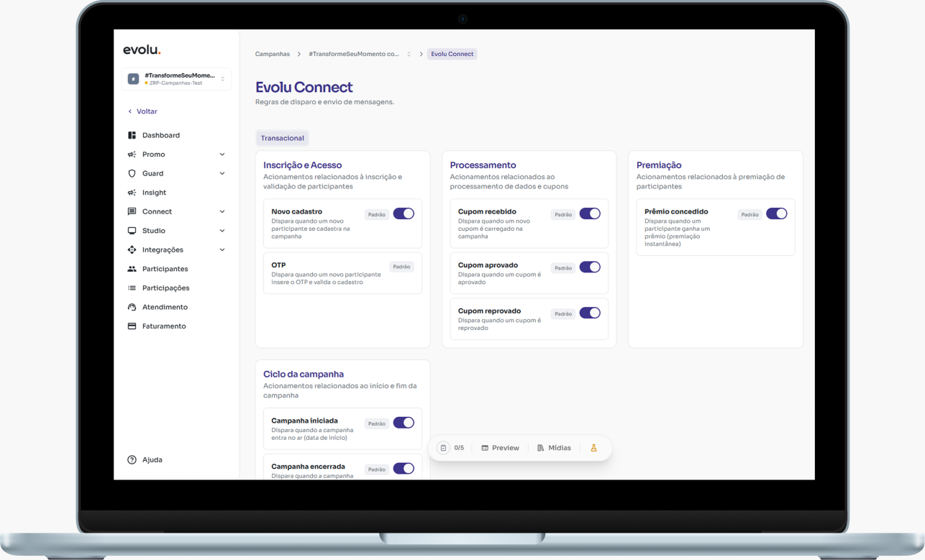Click the evolu logo
925x560 pixels.
142,50
